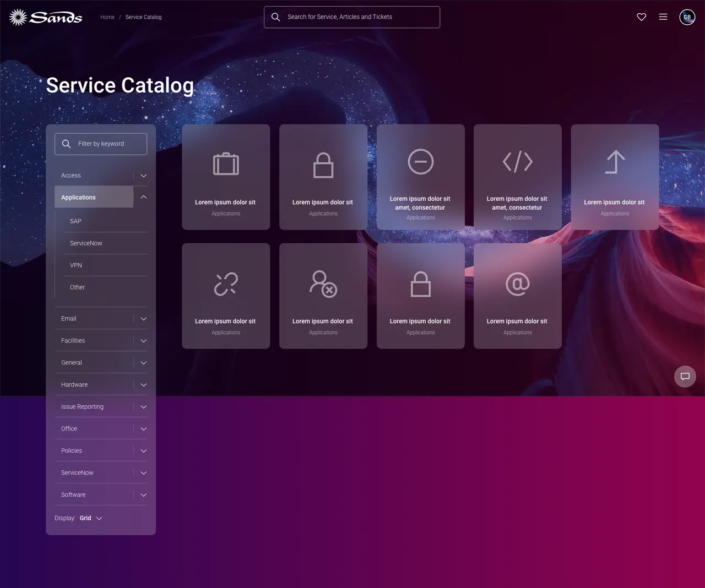Click the remove-user service icon
Image resolution: width=705 pixels, height=588 pixels.
point(323,284)
